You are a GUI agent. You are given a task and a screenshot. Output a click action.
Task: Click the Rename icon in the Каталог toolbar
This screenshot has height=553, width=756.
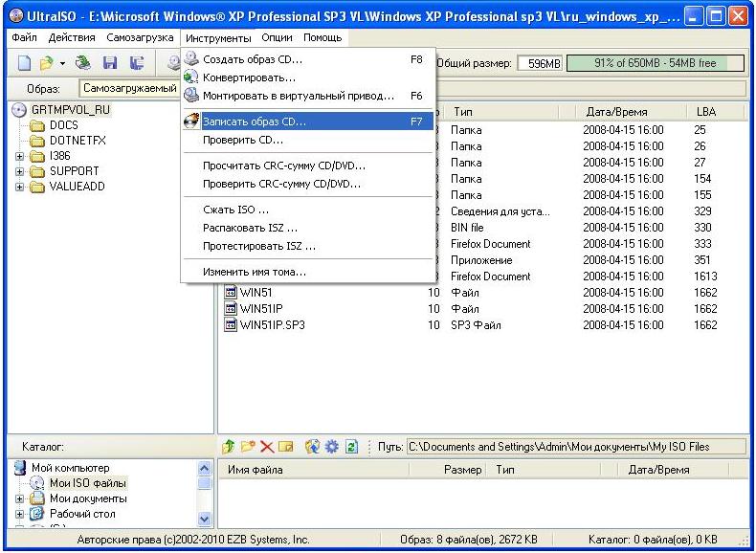(286, 447)
